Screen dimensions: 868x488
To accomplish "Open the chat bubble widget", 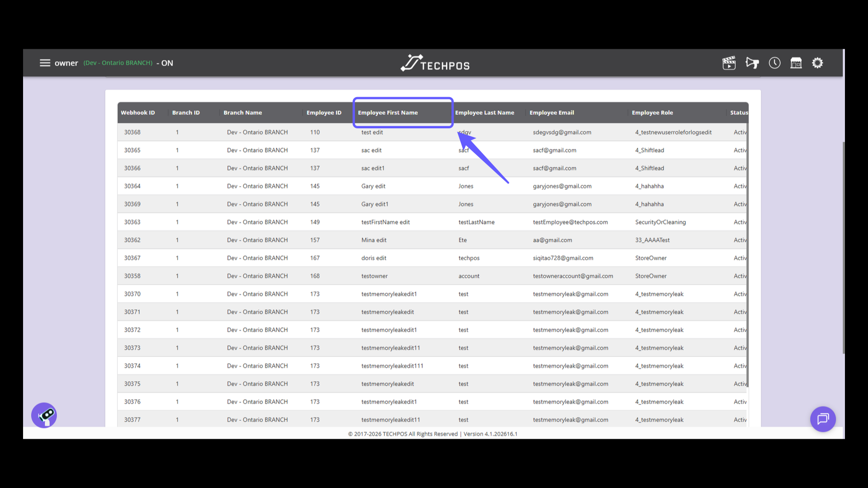I will coord(822,419).
